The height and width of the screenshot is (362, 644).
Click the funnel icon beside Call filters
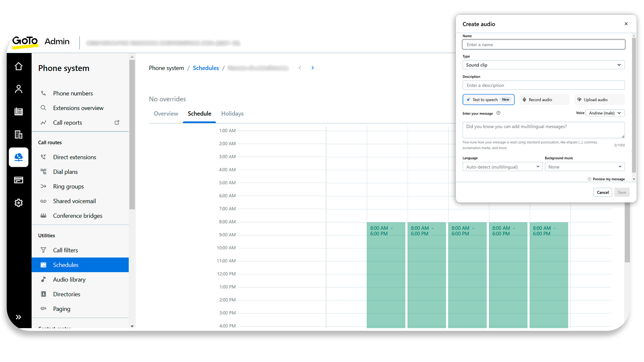(43, 250)
